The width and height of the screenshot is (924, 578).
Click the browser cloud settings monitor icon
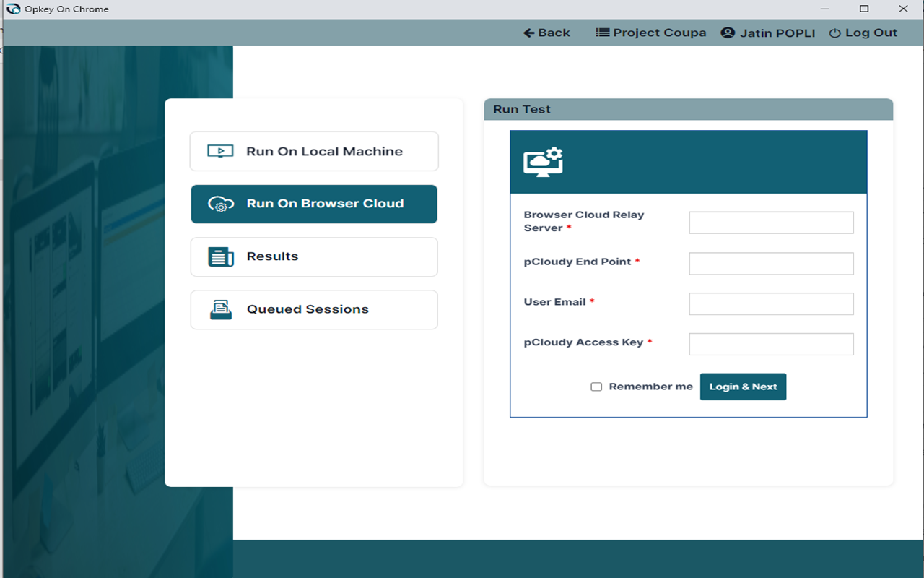click(543, 162)
